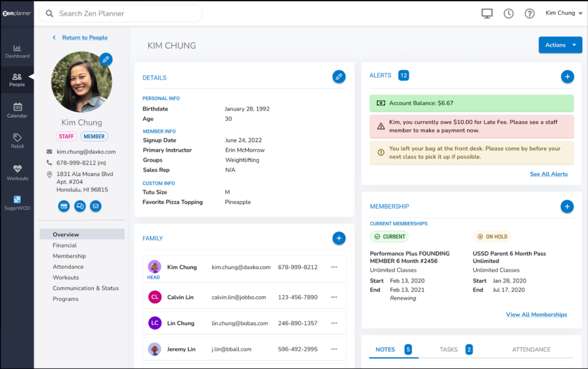The height and width of the screenshot is (369, 588).
Task: Add a new alert with plus icon
Action: pos(567,76)
